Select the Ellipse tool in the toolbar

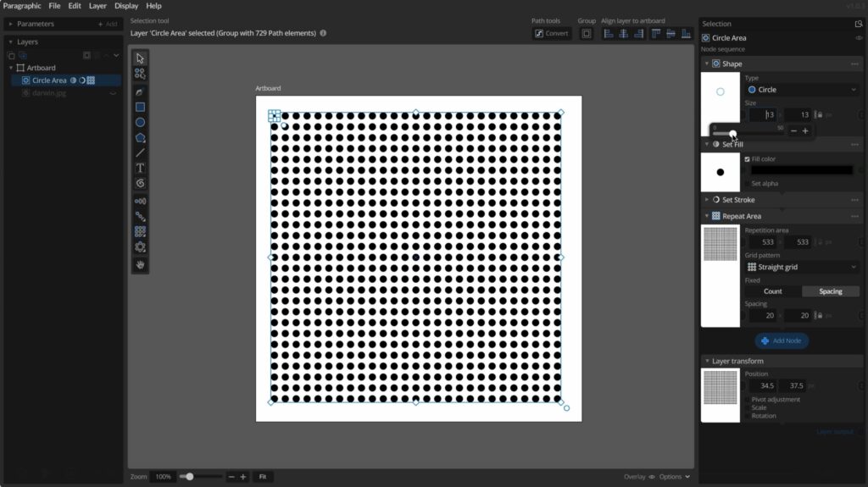[140, 122]
